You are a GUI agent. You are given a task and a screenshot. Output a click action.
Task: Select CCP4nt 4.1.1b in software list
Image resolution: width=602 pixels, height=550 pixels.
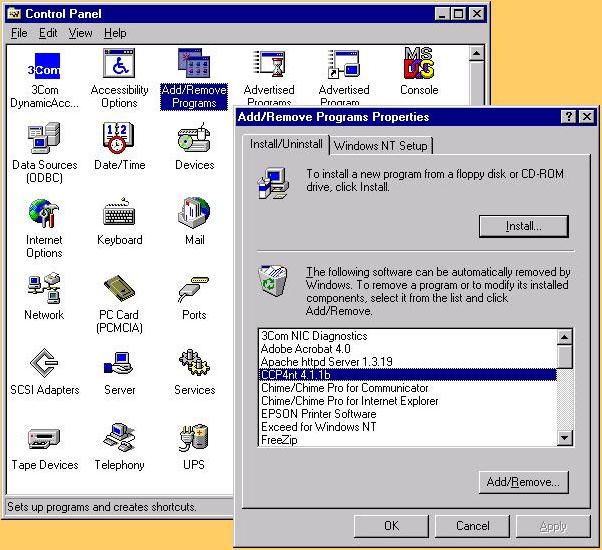point(407,375)
